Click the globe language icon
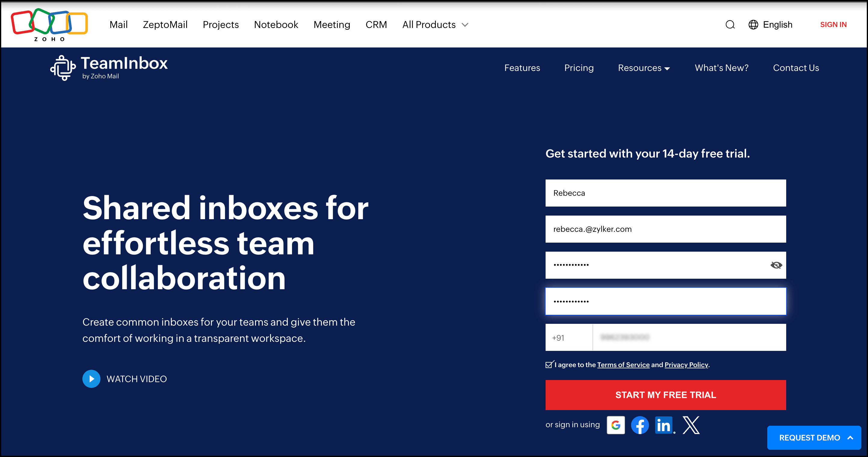 tap(753, 25)
